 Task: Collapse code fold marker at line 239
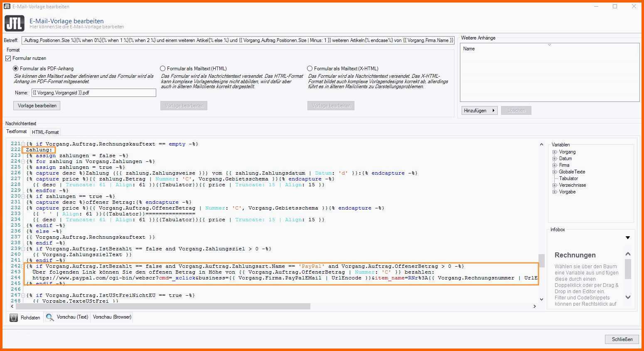23,249
